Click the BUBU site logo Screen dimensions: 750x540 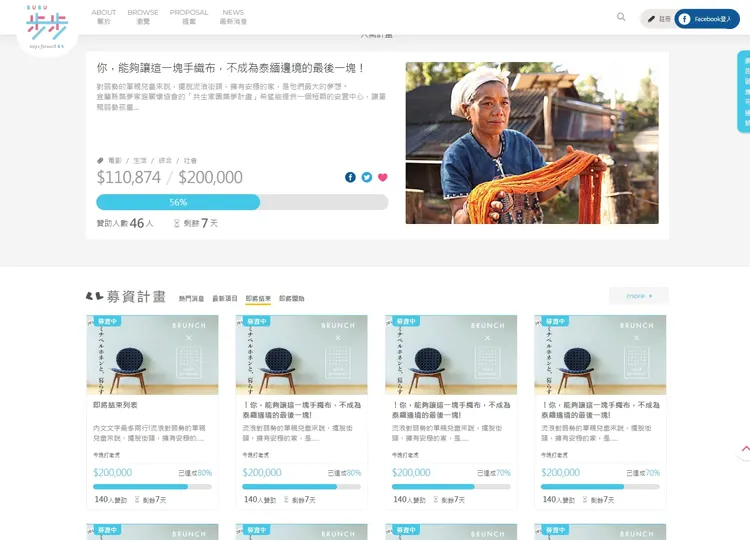pos(47,28)
